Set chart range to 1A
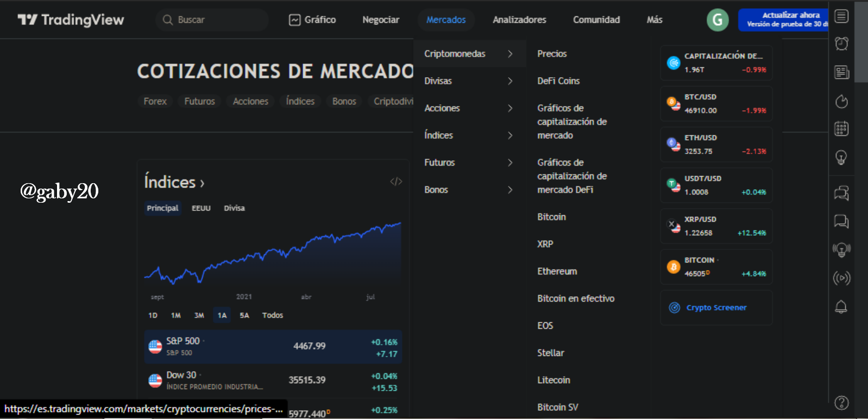The height and width of the screenshot is (419, 868). click(222, 315)
